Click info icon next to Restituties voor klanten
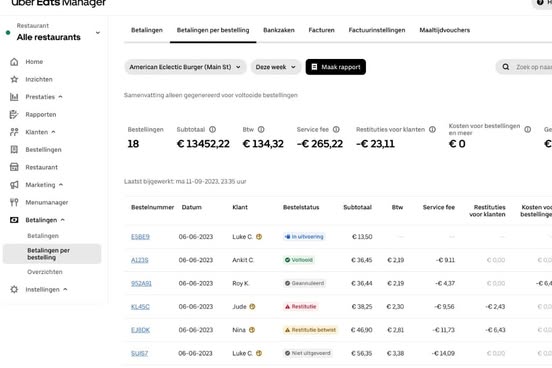The width and height of the screenshot is (552, 368). tap(432, 130)
